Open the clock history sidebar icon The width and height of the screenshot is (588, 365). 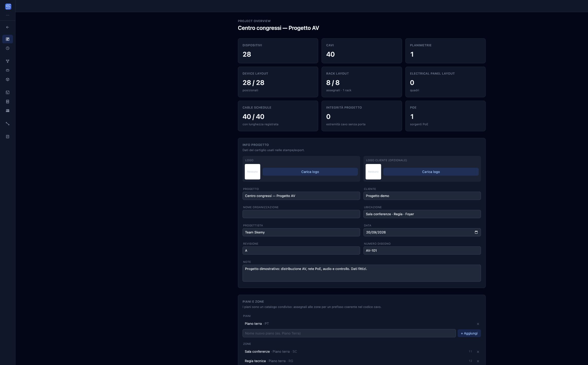click(8, 48)
